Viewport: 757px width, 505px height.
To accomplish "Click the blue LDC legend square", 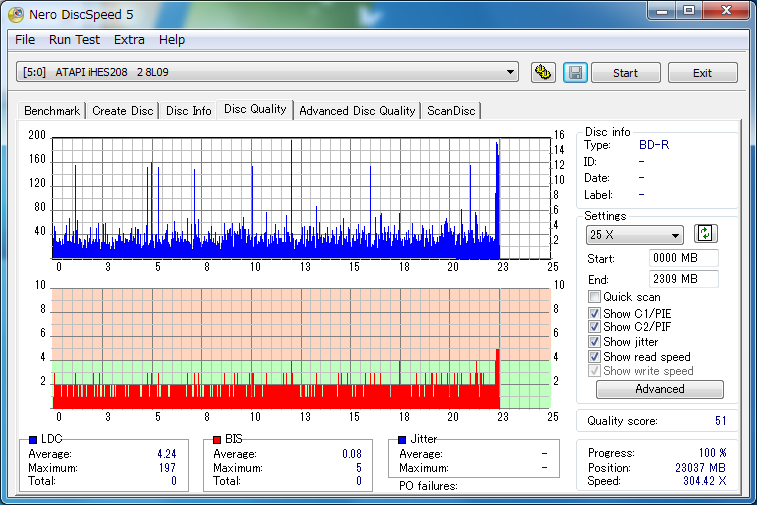I will coord(33,439).
